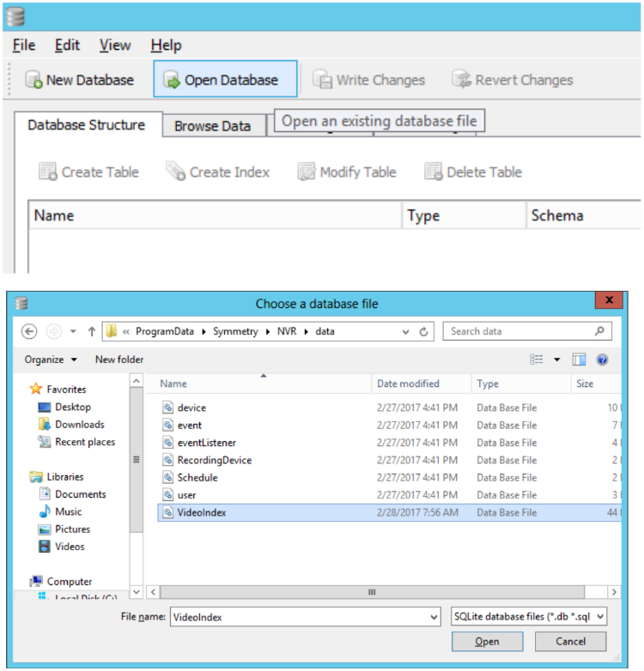Open the SQLite file type filter dropdown
Screen dimensions: 644x671
528,617
